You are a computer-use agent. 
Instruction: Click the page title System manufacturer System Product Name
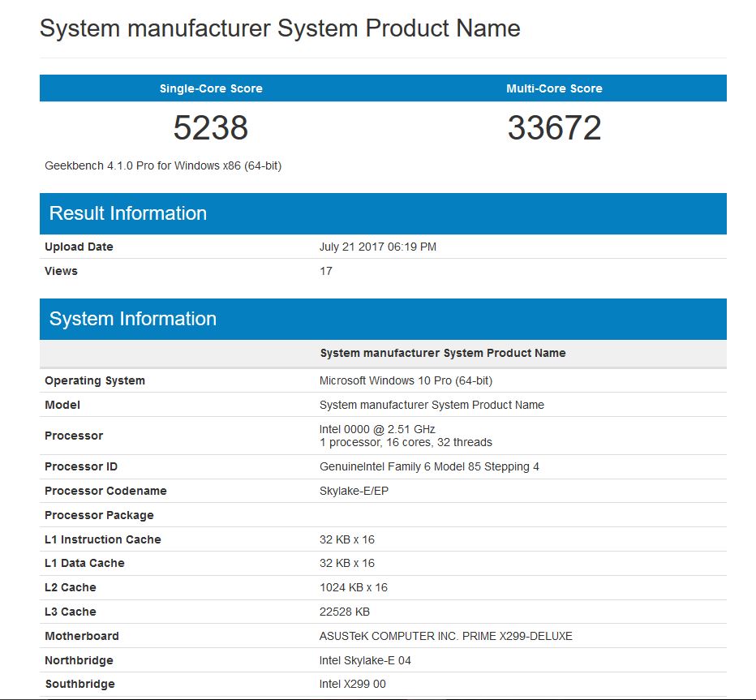(280, 28)
